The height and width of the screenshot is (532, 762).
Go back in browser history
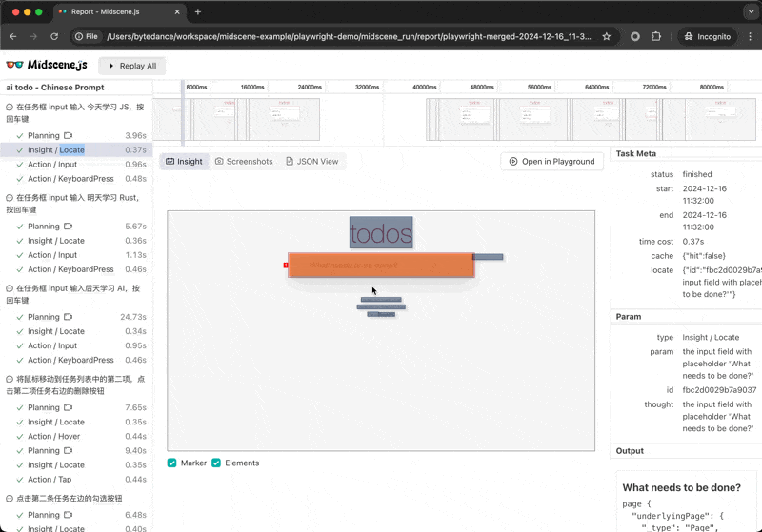click(x=13, y=36)
